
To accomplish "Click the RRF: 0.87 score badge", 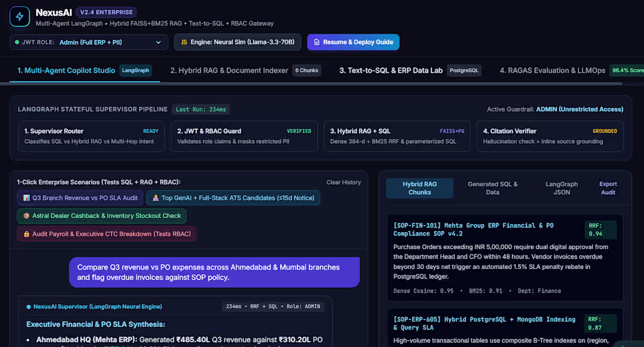I will pyautogui.click(x=600, y=324).
